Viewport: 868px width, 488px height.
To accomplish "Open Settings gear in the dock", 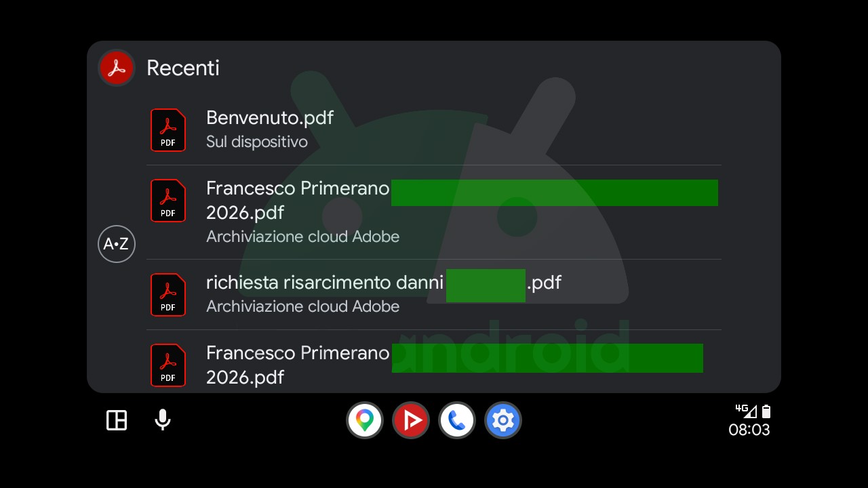I will [x=503, y=420].
